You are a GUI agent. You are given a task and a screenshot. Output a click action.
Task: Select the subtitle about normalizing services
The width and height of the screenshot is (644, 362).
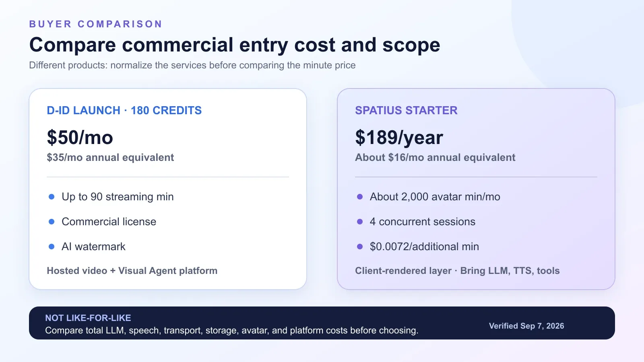tap(192, 65)
